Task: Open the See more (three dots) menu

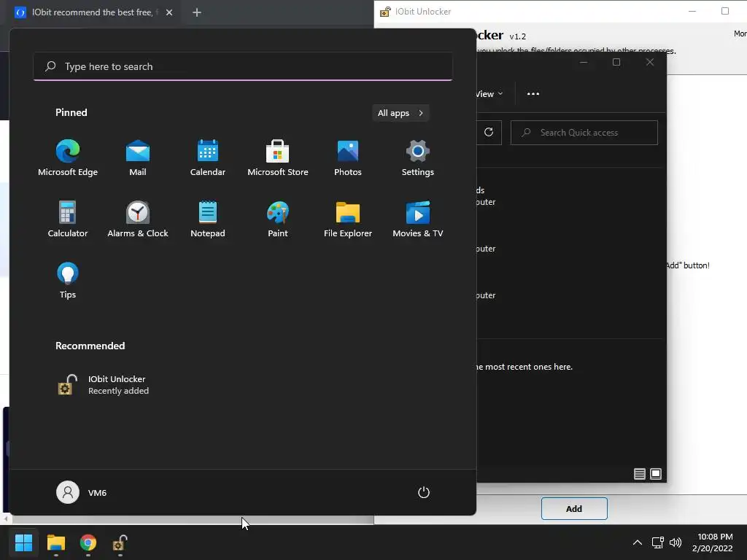Action: tap(533, 94)
